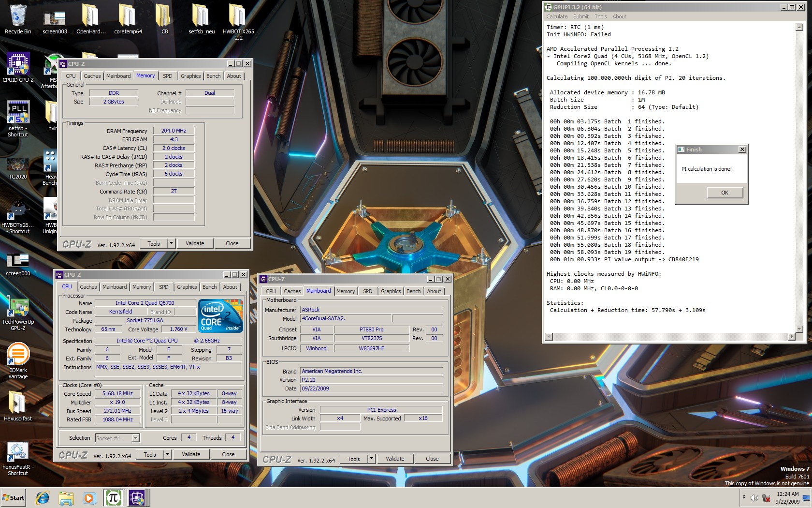Open the About menu in GPUPI
Viewport: 812px width, 508px height.
619,16
